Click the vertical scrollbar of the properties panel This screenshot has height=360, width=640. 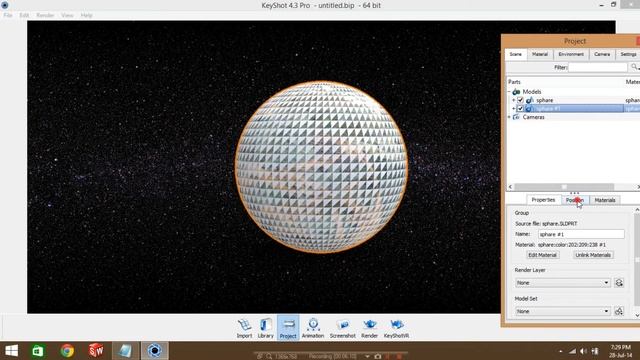pyautogui.click(x=637, y=259)
